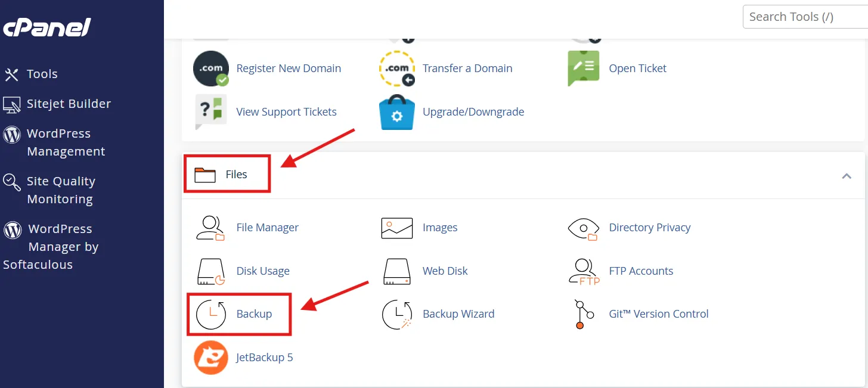
Task: Click the Directory Privacy eye icon
Action: click(583, 228)
